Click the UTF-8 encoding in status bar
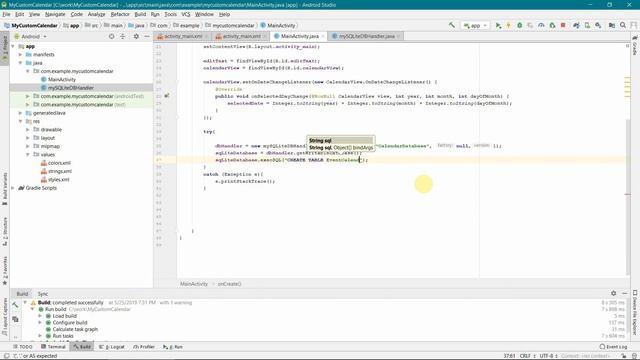Viewport: 640px width, 360px height. [x=548, y=356]
